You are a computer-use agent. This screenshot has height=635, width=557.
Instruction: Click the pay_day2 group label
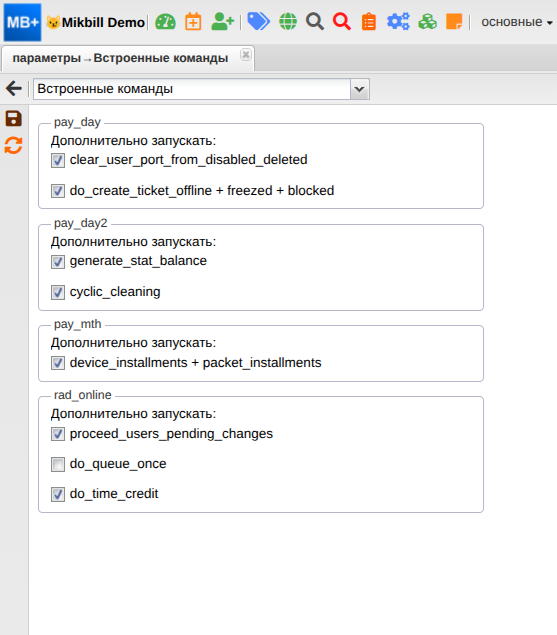coord(81,223)
